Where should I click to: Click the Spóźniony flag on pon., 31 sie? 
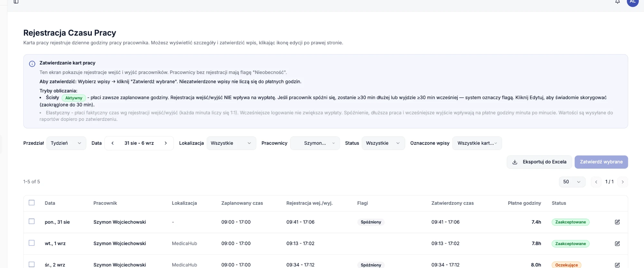coord(371,222)
